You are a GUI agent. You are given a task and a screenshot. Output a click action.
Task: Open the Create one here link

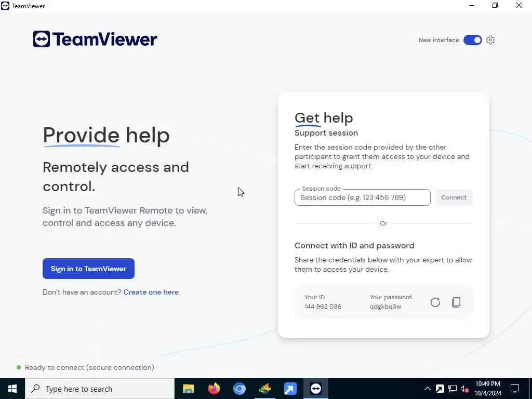pos(151,292)
